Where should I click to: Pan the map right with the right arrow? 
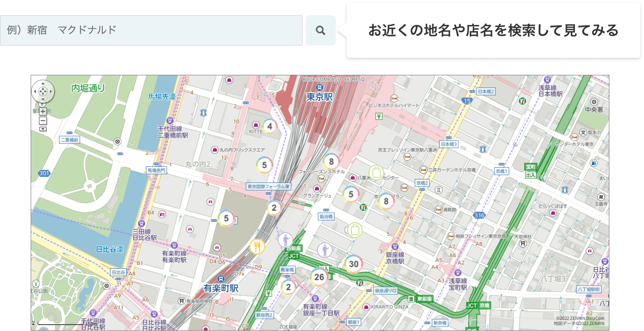point(50,92)
